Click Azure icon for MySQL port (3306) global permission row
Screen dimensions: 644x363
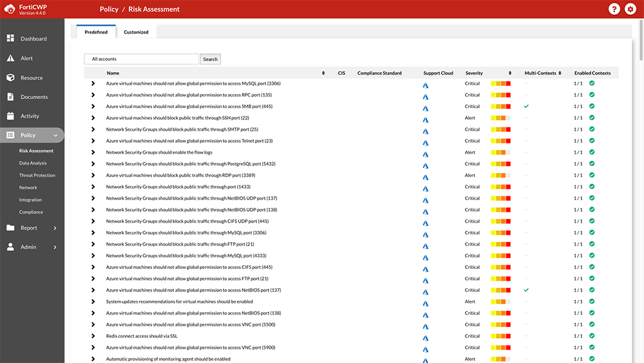(426, 86)
